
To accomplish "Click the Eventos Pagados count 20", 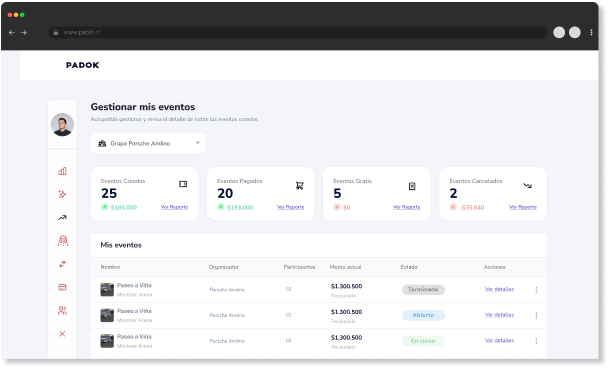I will tap(225, 193).
